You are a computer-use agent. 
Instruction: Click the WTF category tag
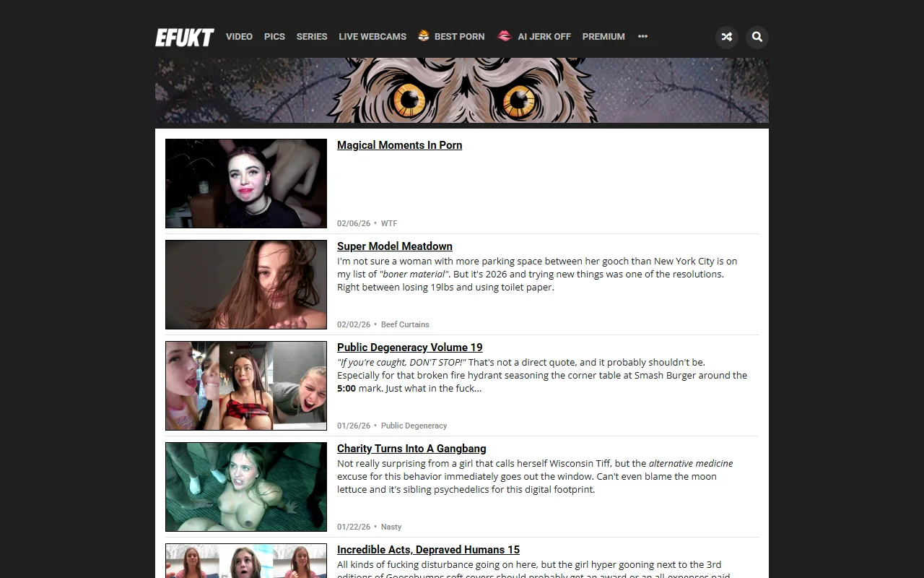point(389,223)
